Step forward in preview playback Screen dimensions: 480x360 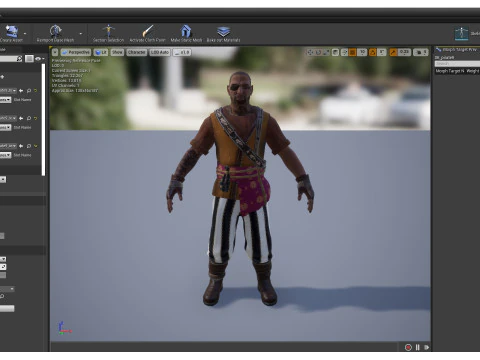[x=426, y=347]
